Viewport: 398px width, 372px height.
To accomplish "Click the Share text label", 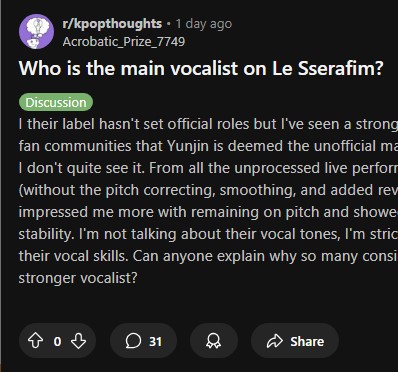I will pos(307,341).
